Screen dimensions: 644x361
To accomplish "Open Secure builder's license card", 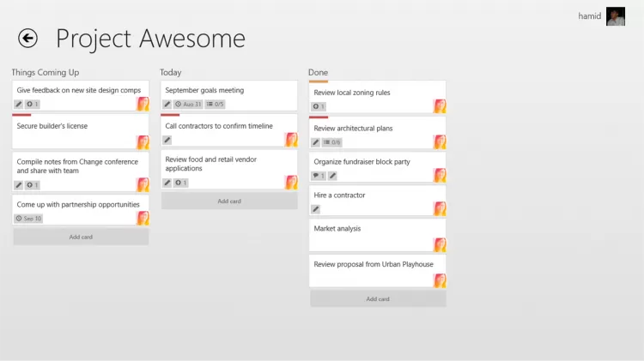I will click(81, 131).
